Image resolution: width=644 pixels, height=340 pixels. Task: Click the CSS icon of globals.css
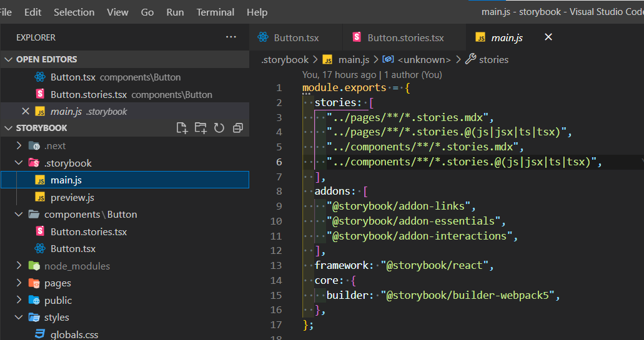tap(40, 334)
